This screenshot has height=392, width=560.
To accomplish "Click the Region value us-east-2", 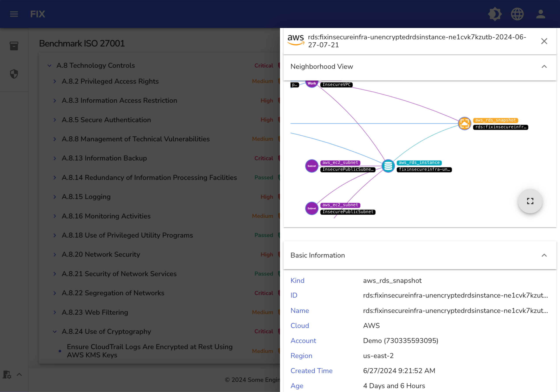I will coord(378,356).
